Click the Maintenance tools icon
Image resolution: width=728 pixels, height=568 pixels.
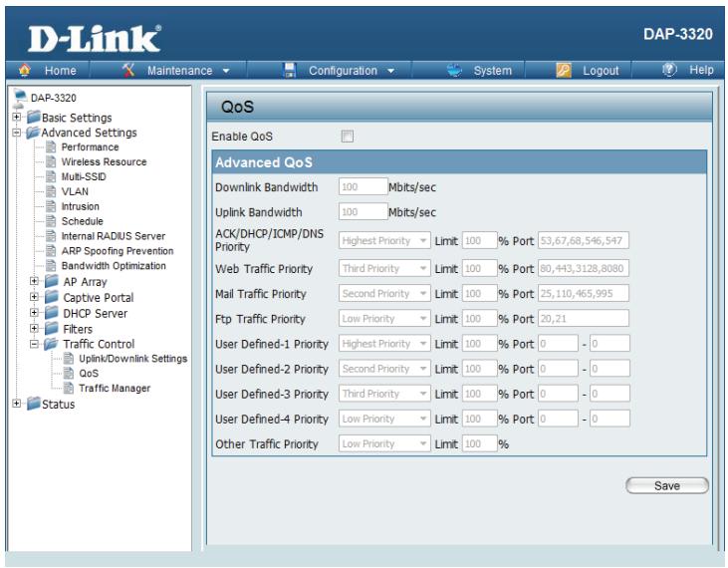tap(128, 70)
